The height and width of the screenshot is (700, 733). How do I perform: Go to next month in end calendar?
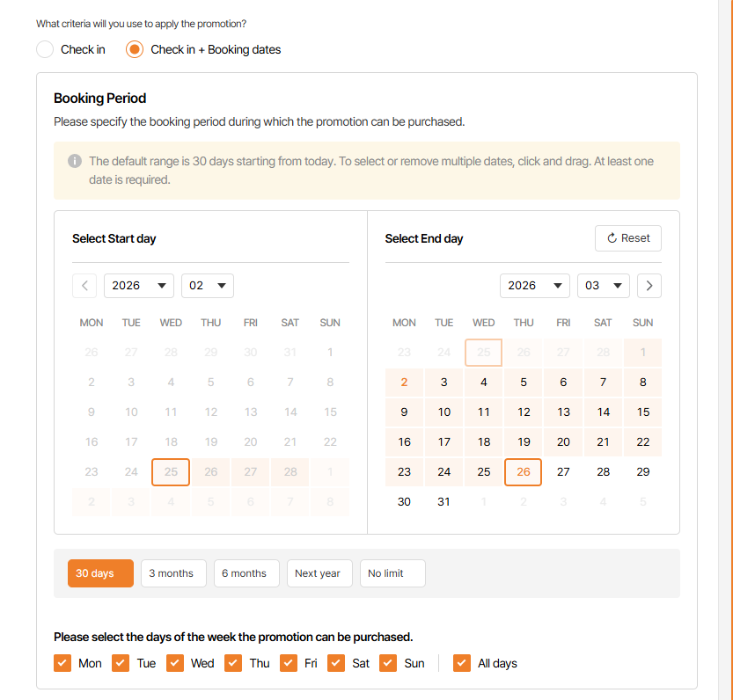click(x=649, y=286)
